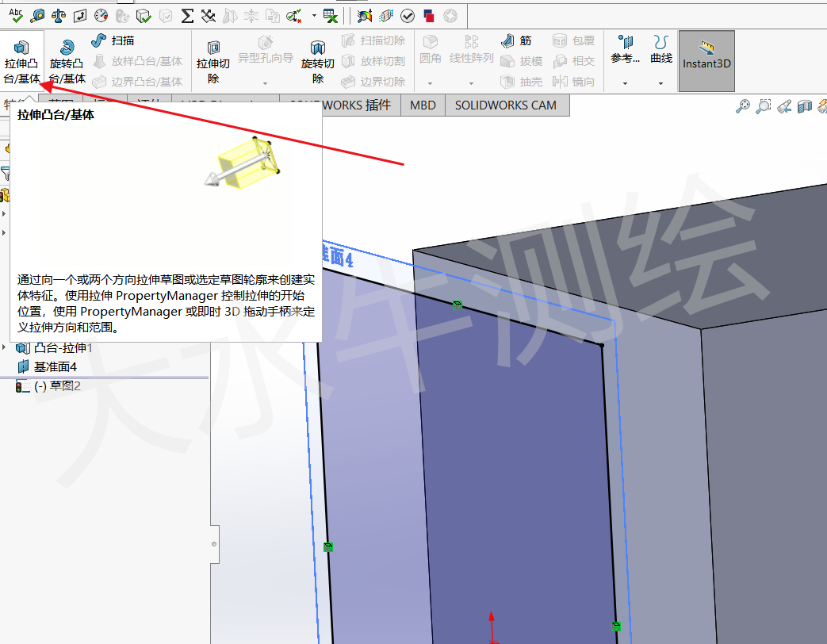Click the Section Properties icon

click(79, 16)
